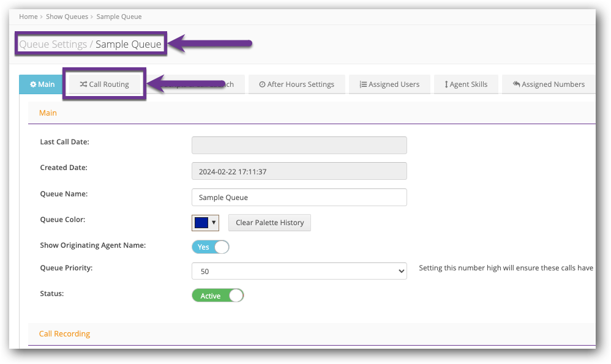
Task: Open the Agent Skills tab
Action: pos(466,84)
